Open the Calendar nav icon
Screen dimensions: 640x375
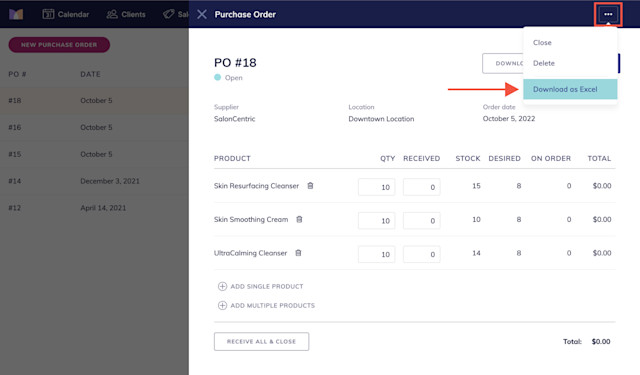click(x=48, y=14)
